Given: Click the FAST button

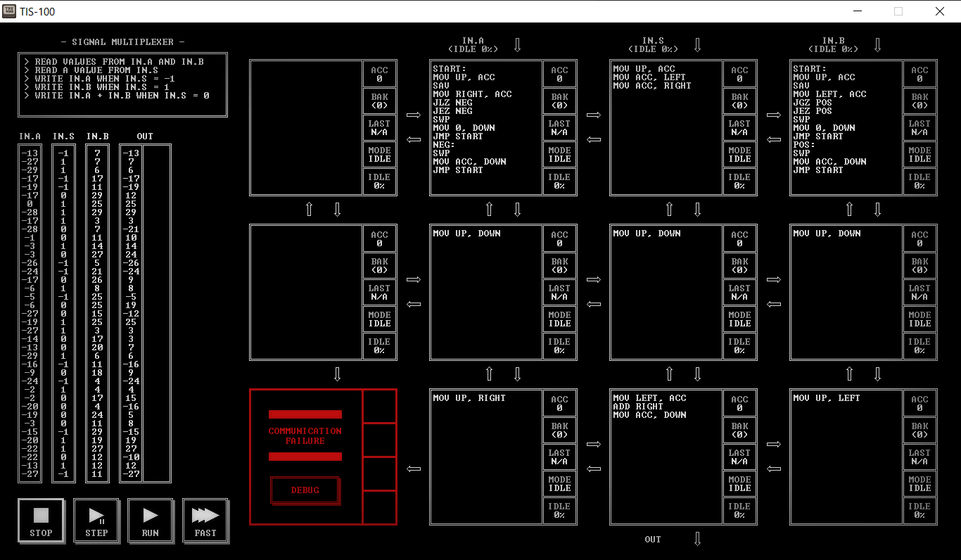Looking at the screenshot, I should 205,521.
